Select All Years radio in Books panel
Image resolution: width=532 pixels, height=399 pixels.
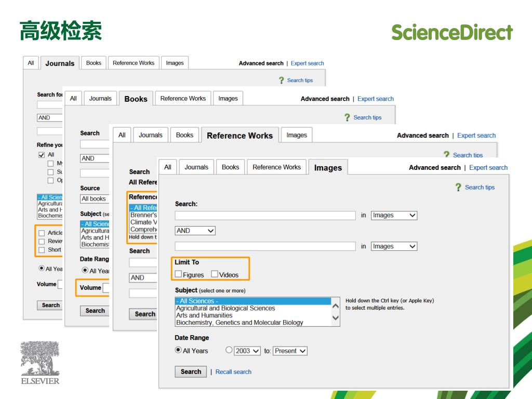click(85, 270)
